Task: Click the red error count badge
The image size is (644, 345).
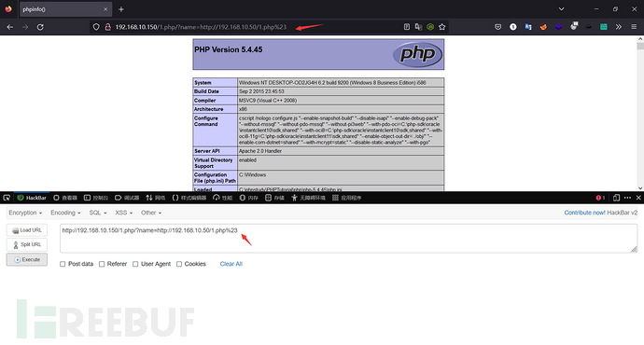Action: (600, 198)
